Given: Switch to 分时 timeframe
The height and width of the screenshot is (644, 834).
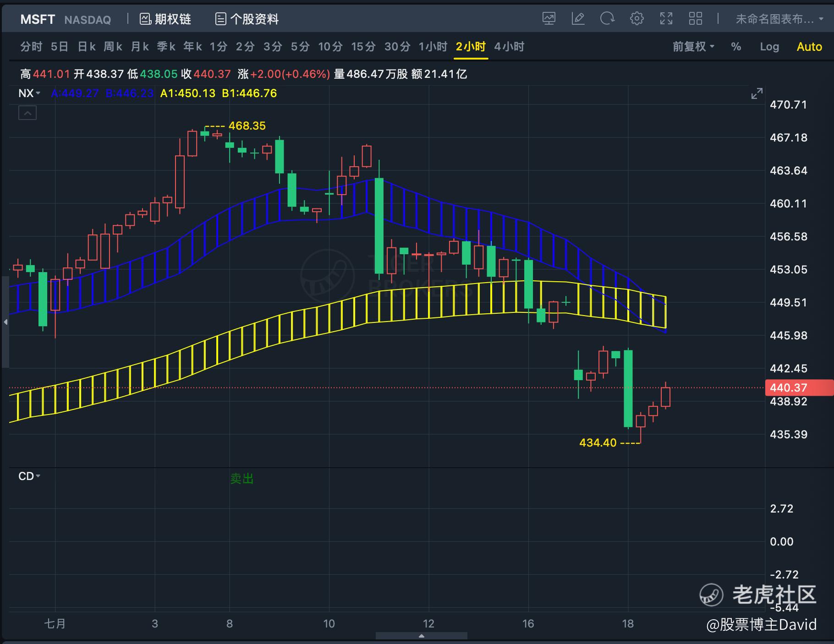Looking at the screenshot, I should 31,46.
